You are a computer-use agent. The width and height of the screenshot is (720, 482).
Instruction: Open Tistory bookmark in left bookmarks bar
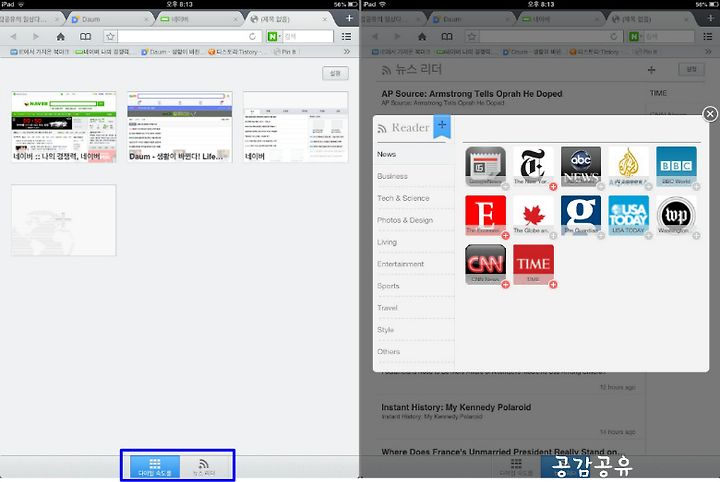(236, 52)
